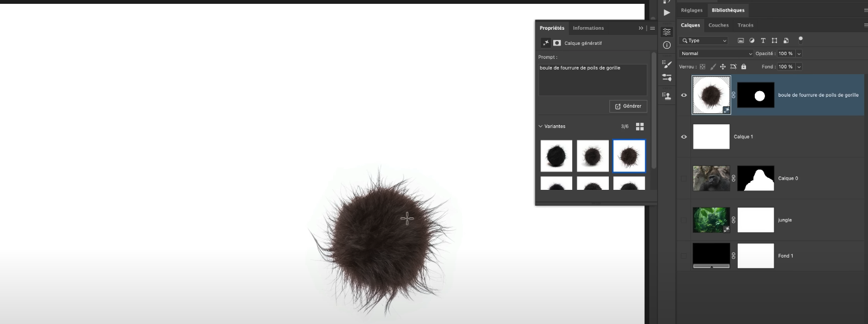Click the Générer button
The height and width of the screenshot is (324, 868).
click(x=628, y=106)
